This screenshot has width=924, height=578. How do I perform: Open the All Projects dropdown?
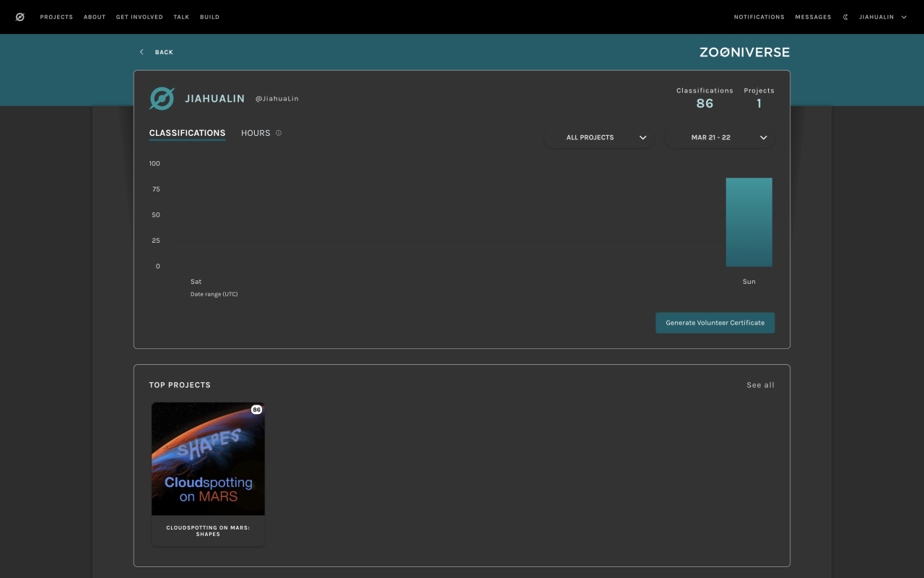click(599, 137)
